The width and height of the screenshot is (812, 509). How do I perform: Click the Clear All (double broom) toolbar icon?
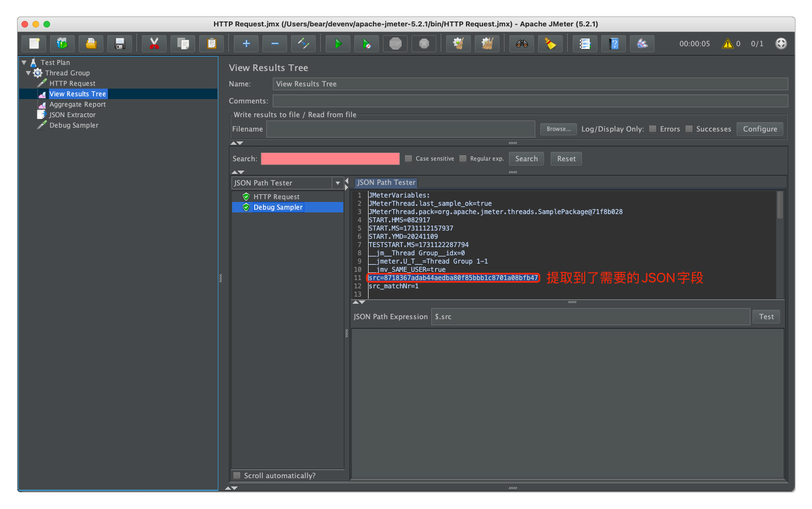click(487, 43)
